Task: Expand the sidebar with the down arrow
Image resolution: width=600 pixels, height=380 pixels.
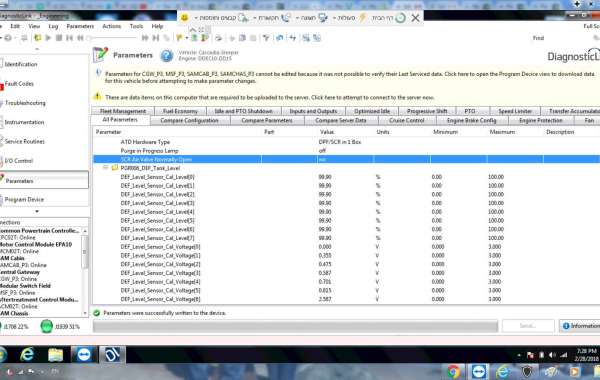Action: 37,211
